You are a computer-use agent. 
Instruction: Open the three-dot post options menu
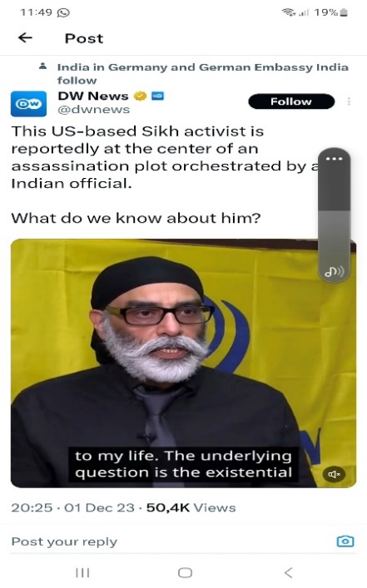[349, 101]
